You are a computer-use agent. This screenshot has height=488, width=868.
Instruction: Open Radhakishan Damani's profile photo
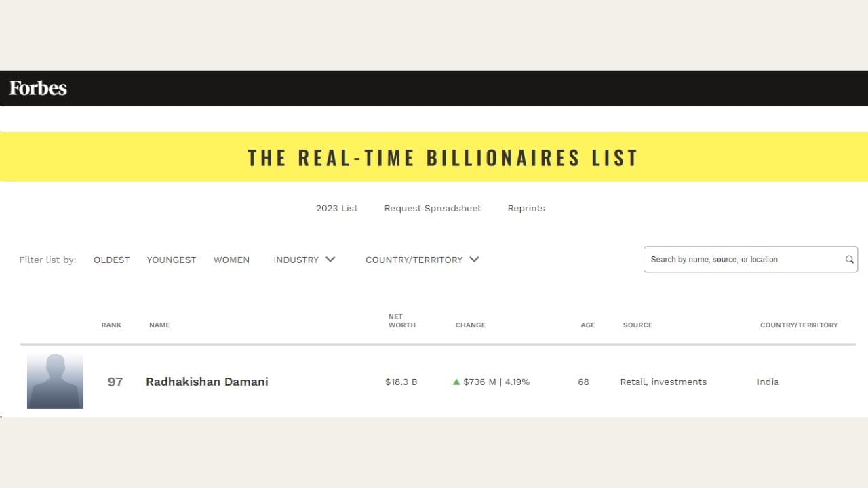point(55,381)
